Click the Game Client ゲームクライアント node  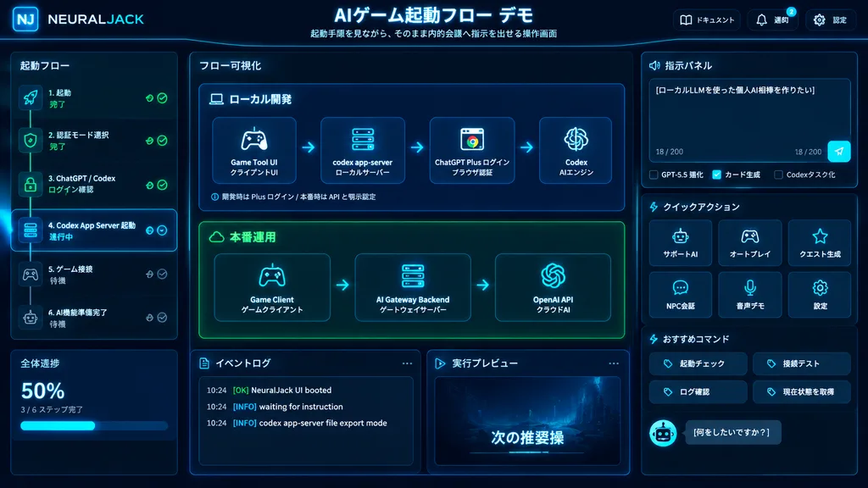point(272,288)
